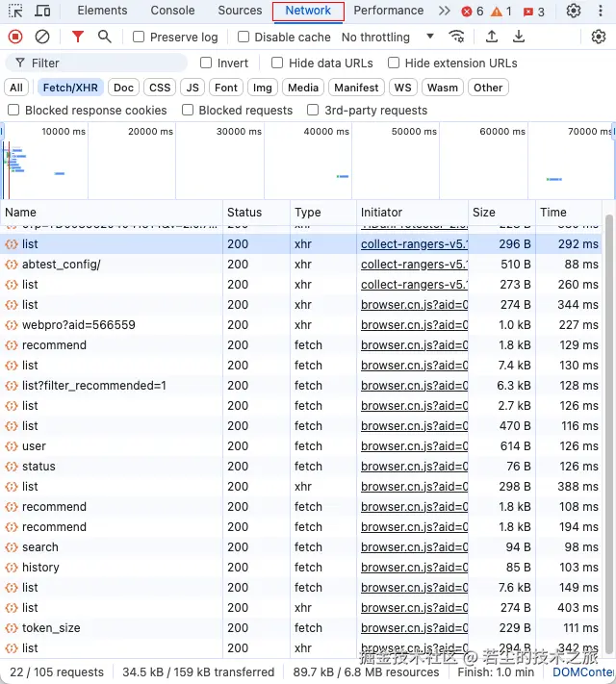Select the Doc request type filter
Screen dimensions: 616x684
pyautogui.click(x=123, y=88)
